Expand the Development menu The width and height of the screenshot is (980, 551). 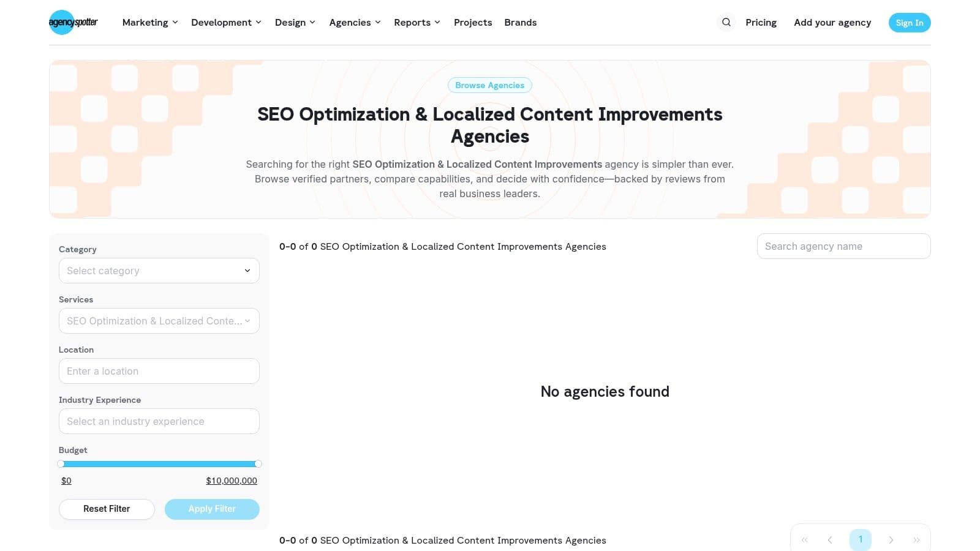(226, 23)
